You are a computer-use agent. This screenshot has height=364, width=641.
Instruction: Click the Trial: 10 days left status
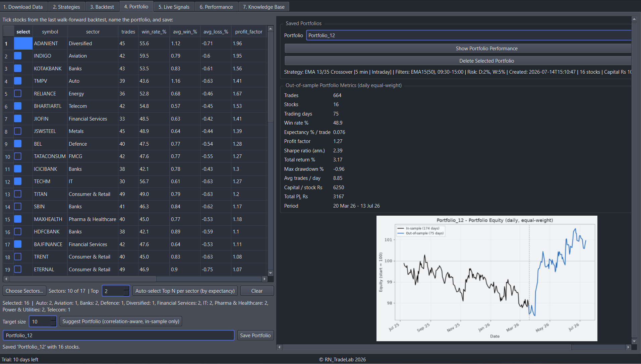point(20,360)
